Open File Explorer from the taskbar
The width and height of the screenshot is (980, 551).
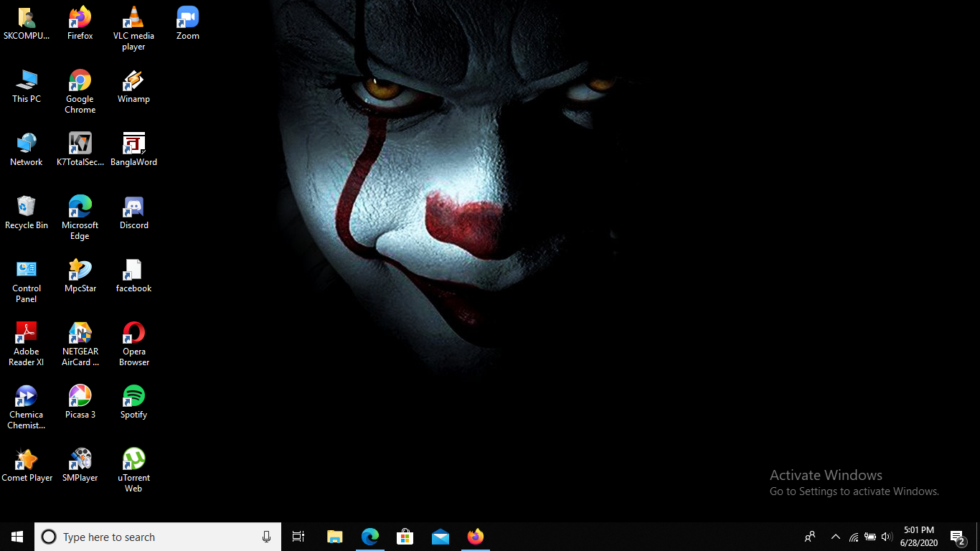point(334,537)
